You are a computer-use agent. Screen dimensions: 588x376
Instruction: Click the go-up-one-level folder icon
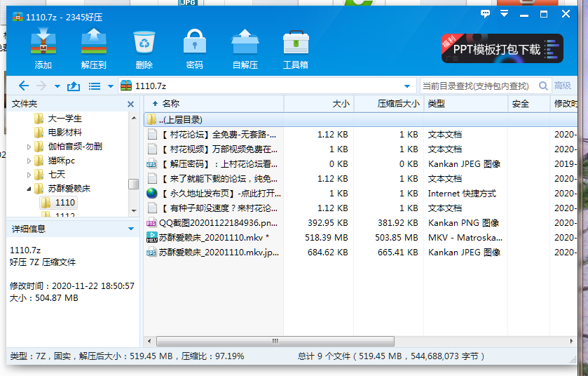(73, 86)
